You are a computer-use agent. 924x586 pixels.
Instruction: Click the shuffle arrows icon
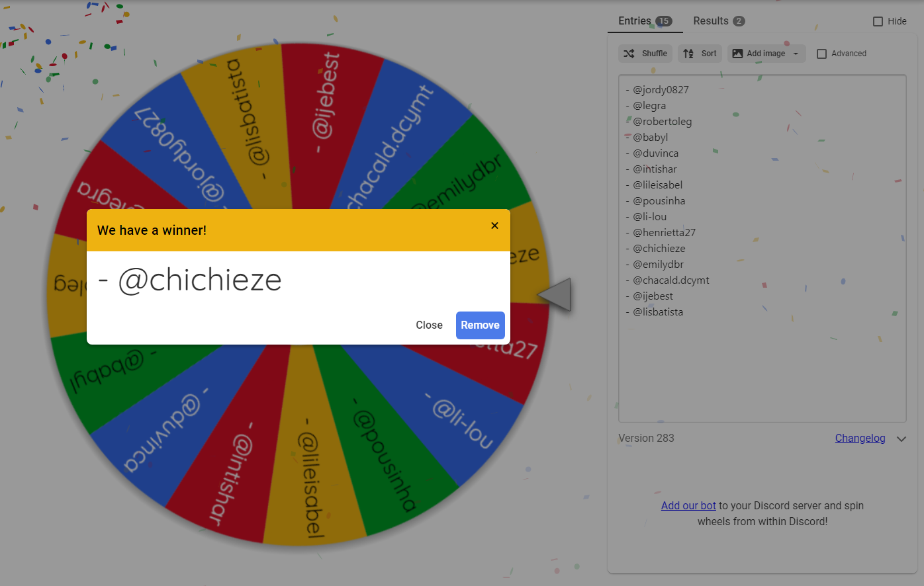coord(629,54)
